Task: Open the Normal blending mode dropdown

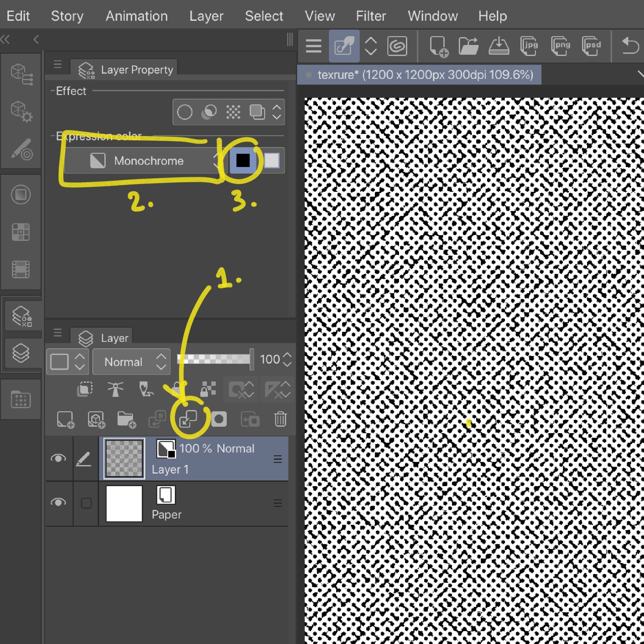Action: pyautogui.click(x=131, y=362)
